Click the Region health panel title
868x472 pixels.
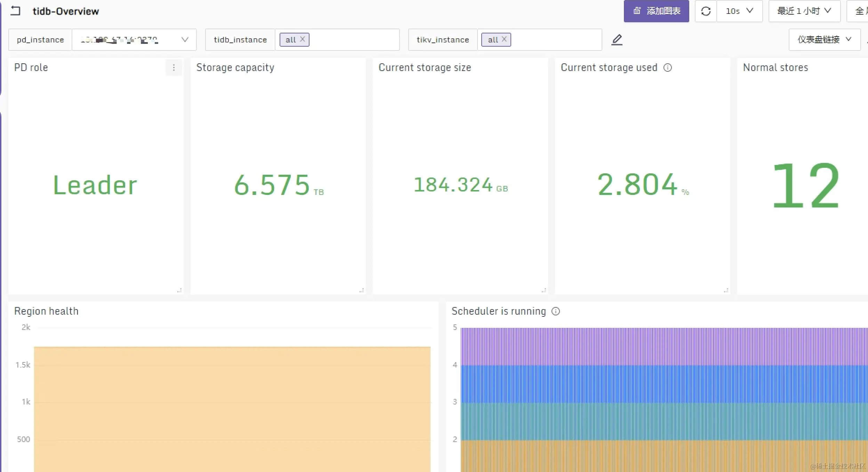click(x=46, y=311)
